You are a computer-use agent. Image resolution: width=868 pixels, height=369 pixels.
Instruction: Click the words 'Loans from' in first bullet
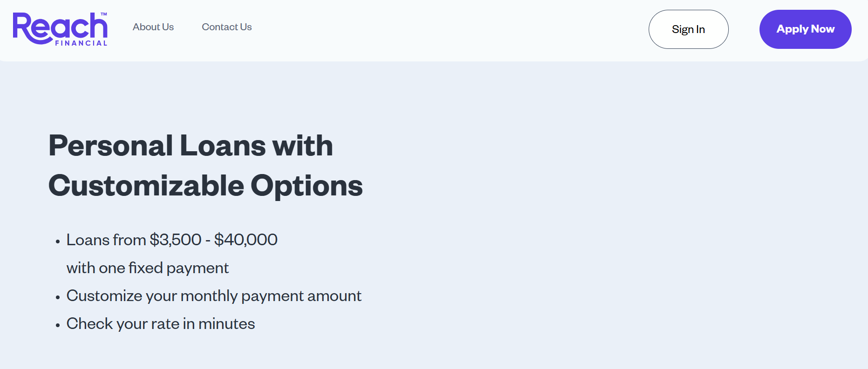pyautogui.click(x=106, y=240)
